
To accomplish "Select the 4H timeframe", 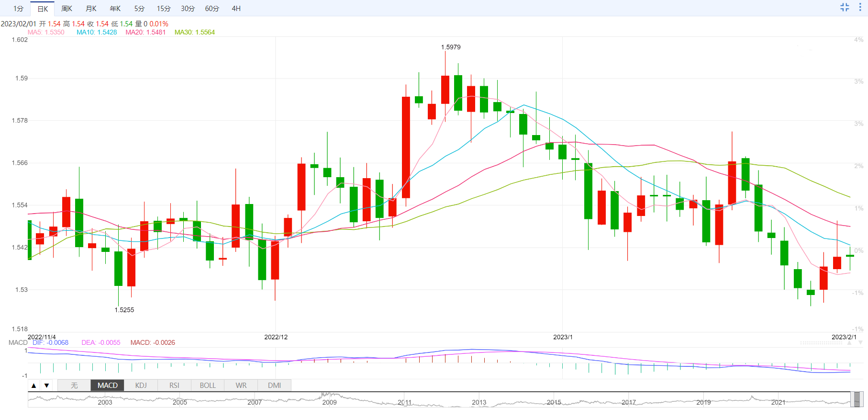I will coord(236,9).
